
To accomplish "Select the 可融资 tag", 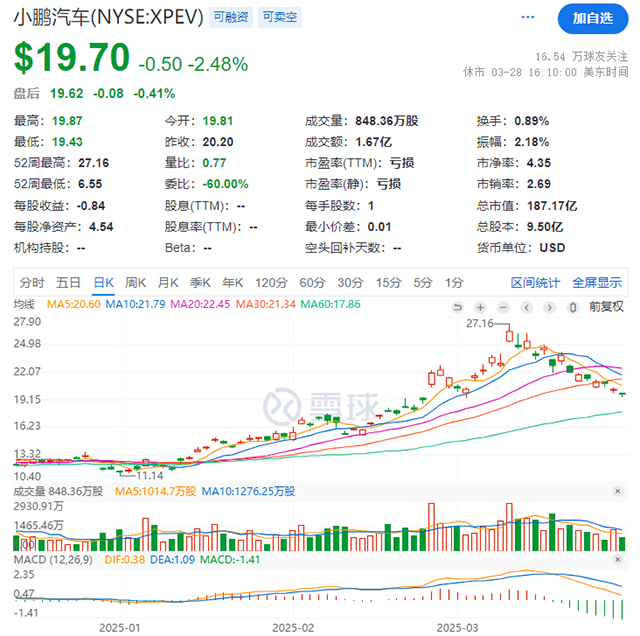I will pos(231,17).
